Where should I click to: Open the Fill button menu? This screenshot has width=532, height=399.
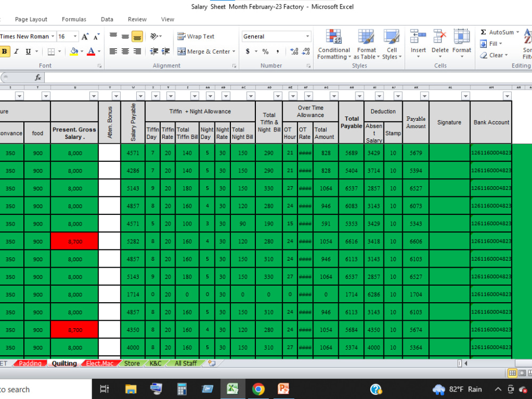(491, 44)
